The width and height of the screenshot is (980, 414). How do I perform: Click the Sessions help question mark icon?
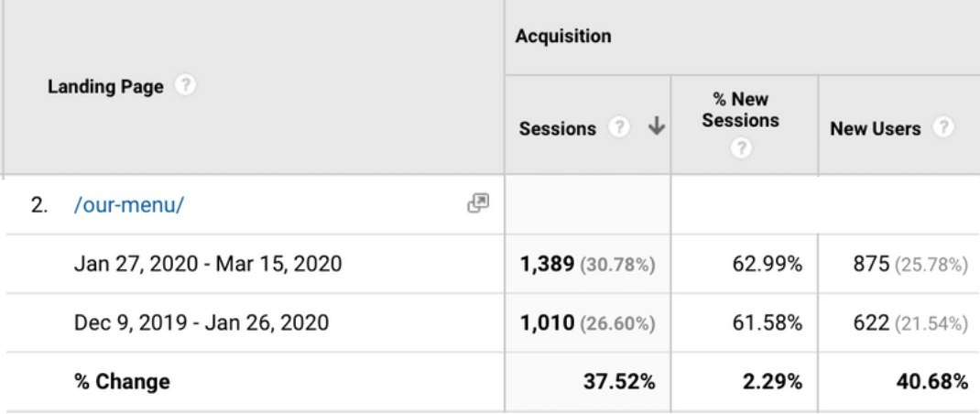click(x=619, y=128)
